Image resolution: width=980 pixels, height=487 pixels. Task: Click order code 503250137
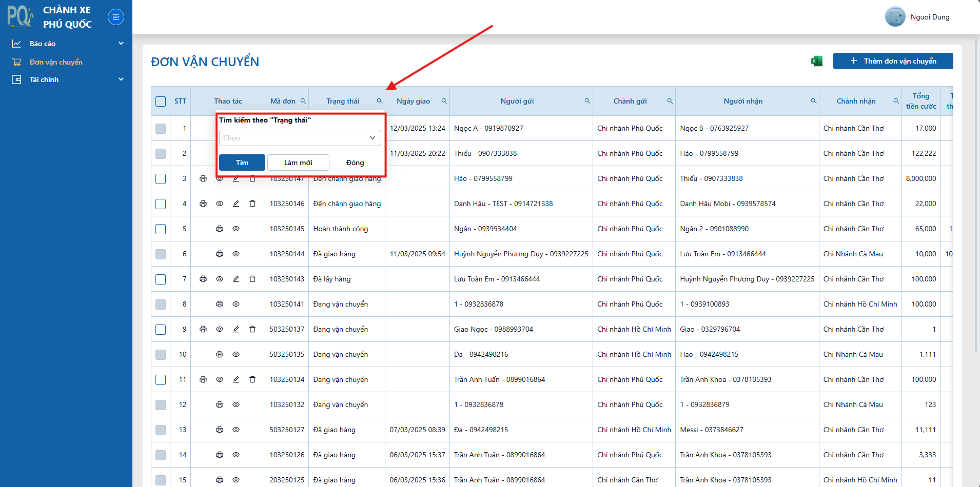click(x=287, y=329)
